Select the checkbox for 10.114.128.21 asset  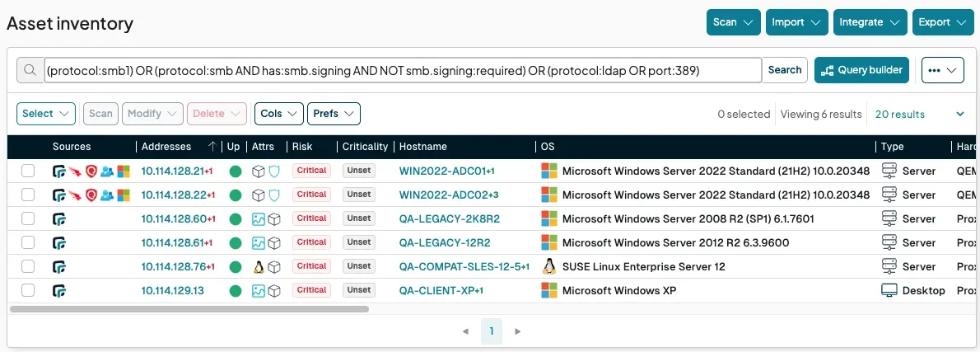[28, 171]
